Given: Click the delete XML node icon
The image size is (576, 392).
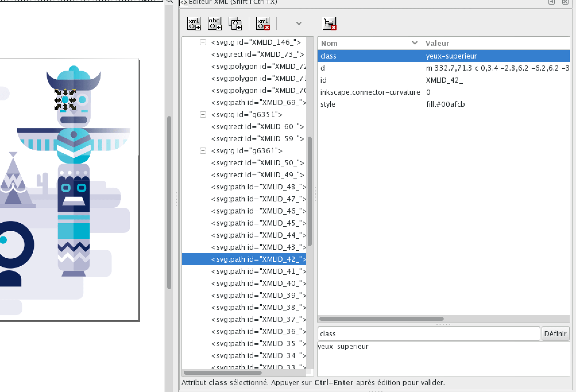Looking at the screenshot, I should pyautogui.click(x=263, y=23).
